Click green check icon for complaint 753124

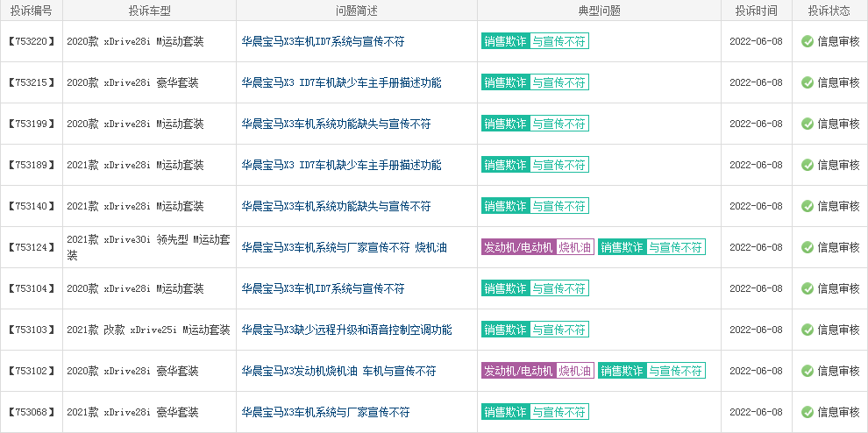coord(808,247)
